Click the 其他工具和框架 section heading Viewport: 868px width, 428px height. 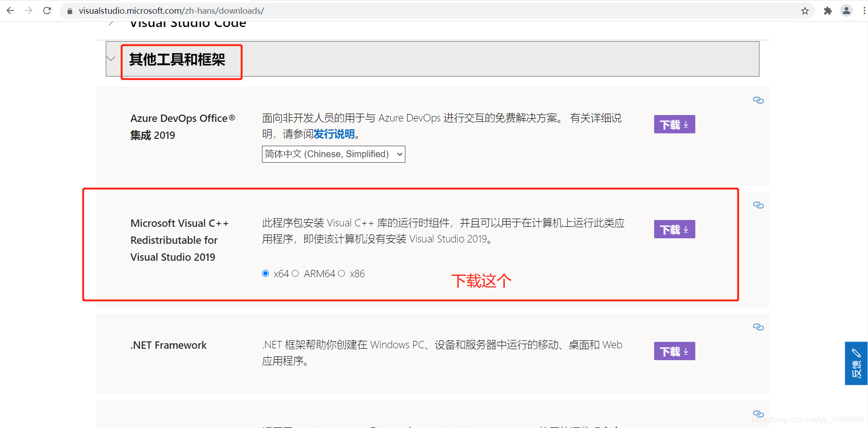tap(177, 60)
